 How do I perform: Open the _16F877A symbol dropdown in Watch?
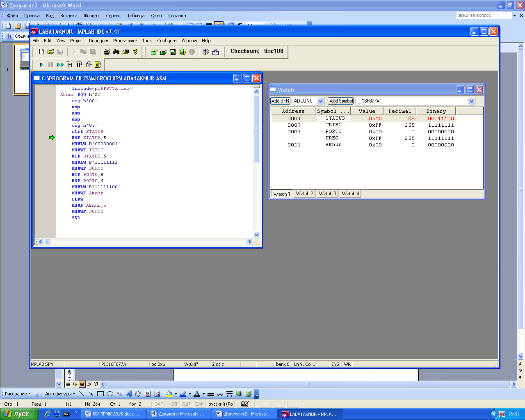(471, 101)
